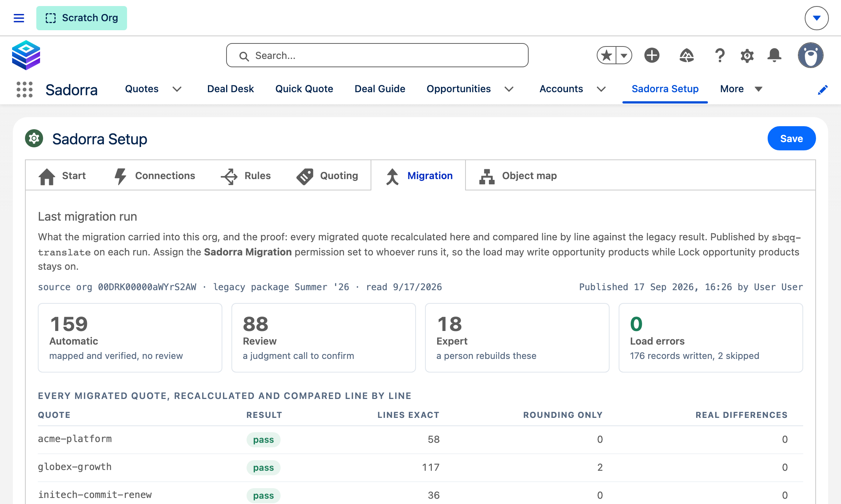Click the Scratch Org badge
This screenshot has width=841, height=504.
tap(82, 18)
